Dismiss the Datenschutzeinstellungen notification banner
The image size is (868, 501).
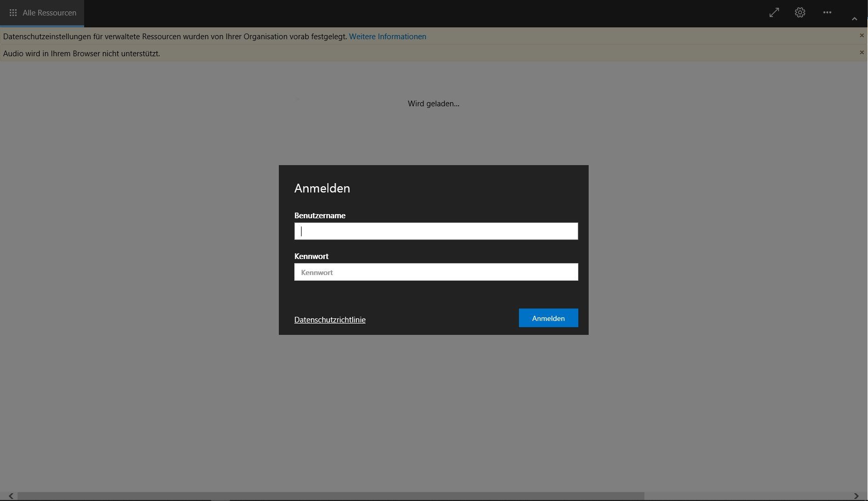pyautogui.click(x=861, y=36)
